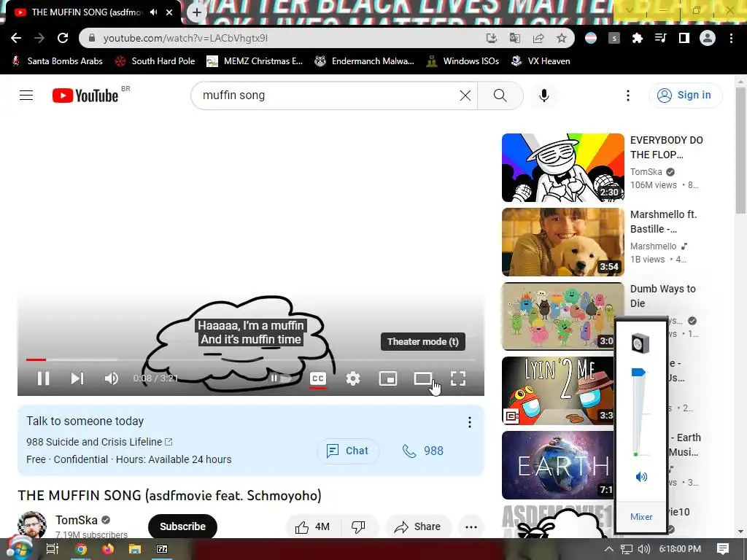Open Chrome Extensions puzzle icon
The height and width of the screenshot is (560, 747).
click(x=638, y=38)
